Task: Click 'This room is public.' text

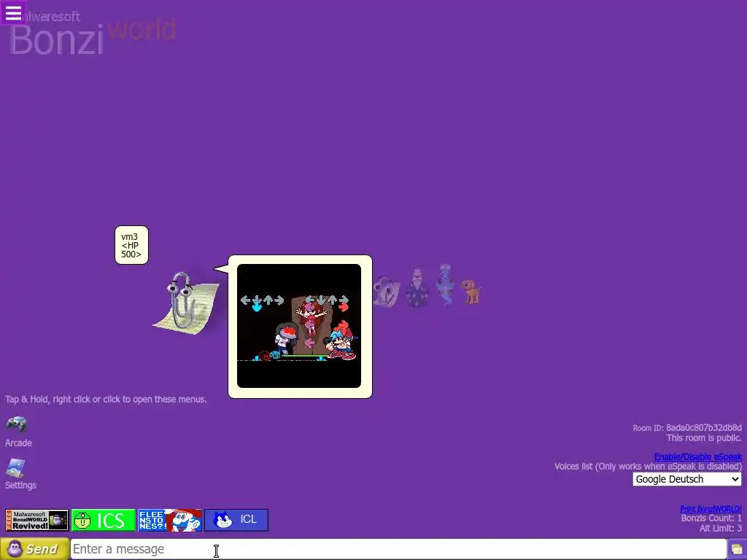Action: pyautogui.click(x=704, y=438)
